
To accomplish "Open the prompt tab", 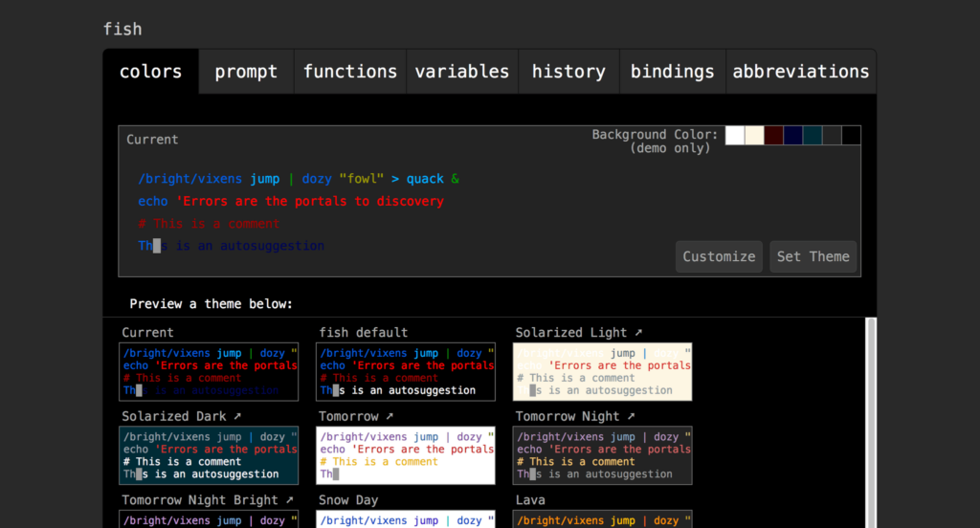I will [246, 72].
